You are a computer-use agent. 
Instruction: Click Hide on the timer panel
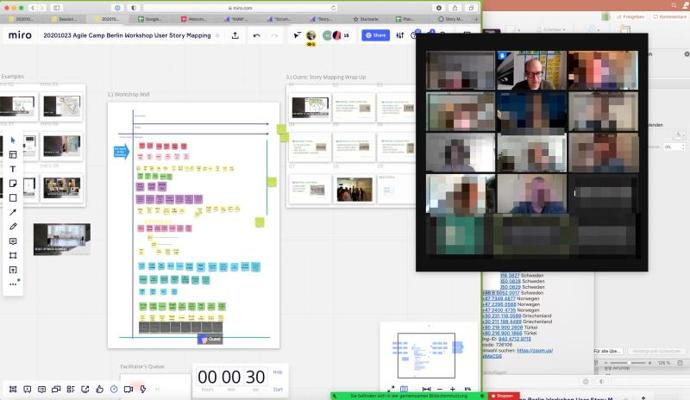click(278, 372)
